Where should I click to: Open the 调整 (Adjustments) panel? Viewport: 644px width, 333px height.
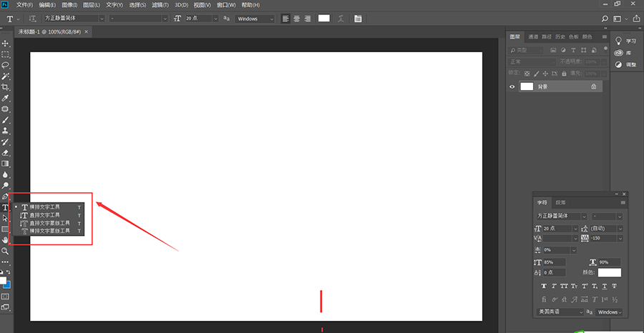(x=625, y=65)
